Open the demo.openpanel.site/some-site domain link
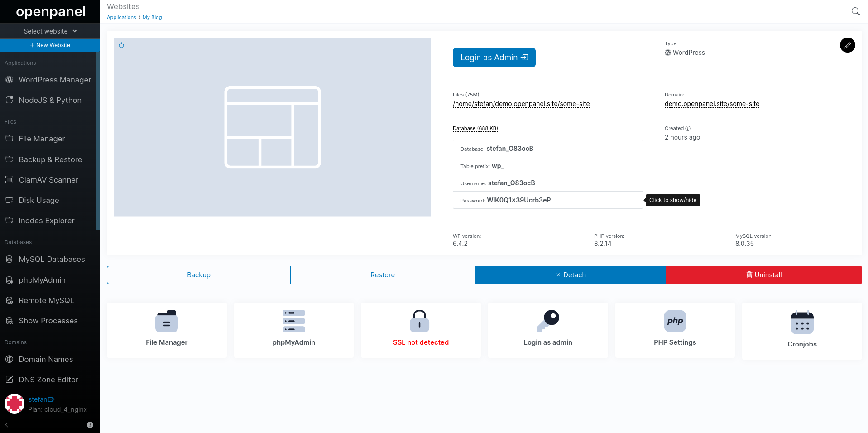Image resolution: width=868 pixels, height=433 pixels. tap(712, 104)
